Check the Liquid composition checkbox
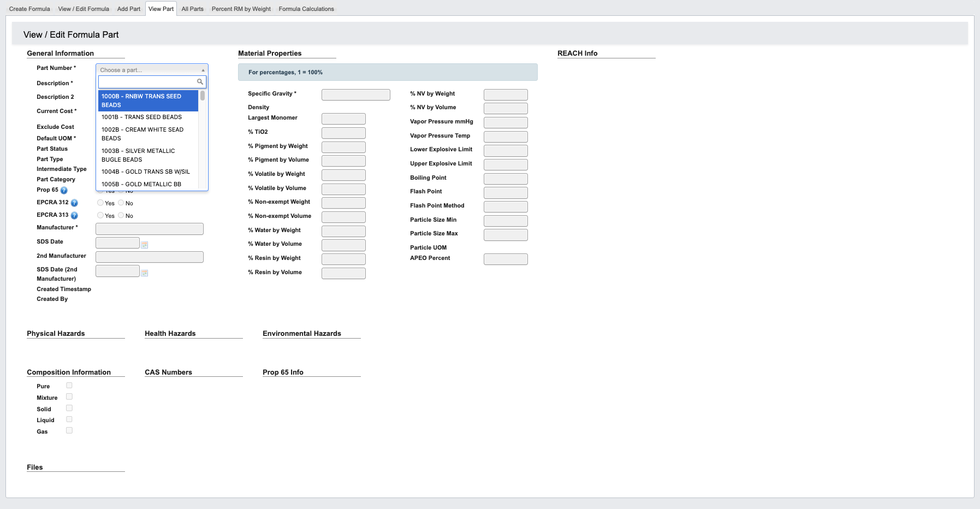This screenshot has height=509, width=980. pyautogui.click(x=69, y=419)
